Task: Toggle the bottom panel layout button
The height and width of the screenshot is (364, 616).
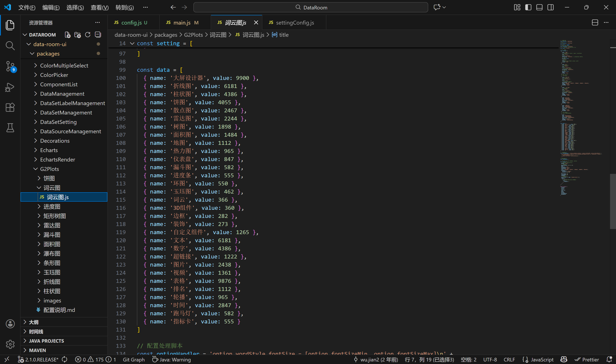Action: [x=539, y=7]
